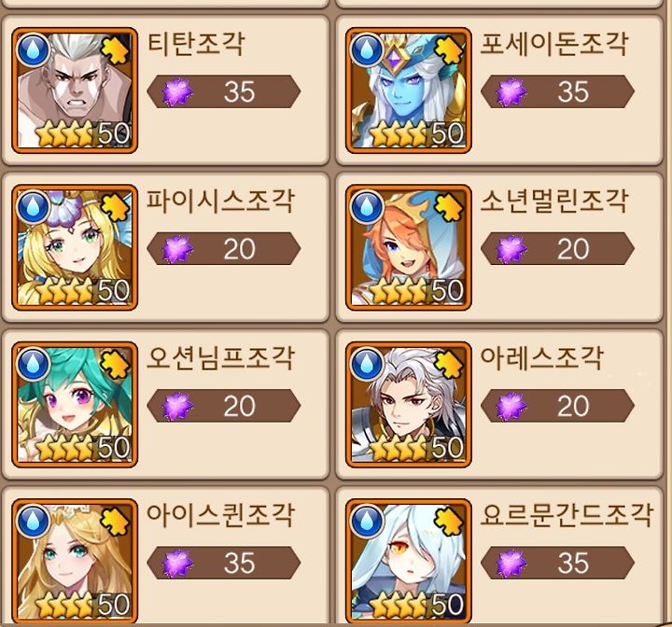Select the 티탄조각 hero portrait
672x627 pixels.
75,91
